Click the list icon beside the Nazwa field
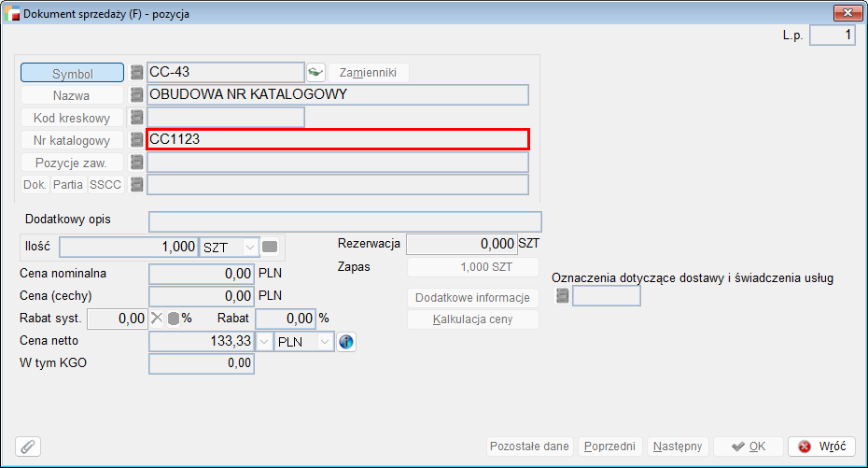The width and height of the screenshot is (868, 468). [137, 94]
